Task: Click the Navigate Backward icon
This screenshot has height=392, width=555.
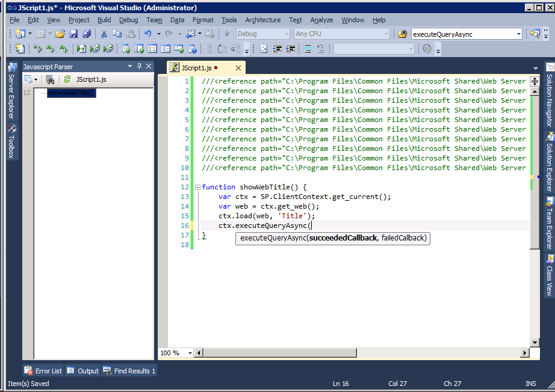Action: click(x=191, y=34)
